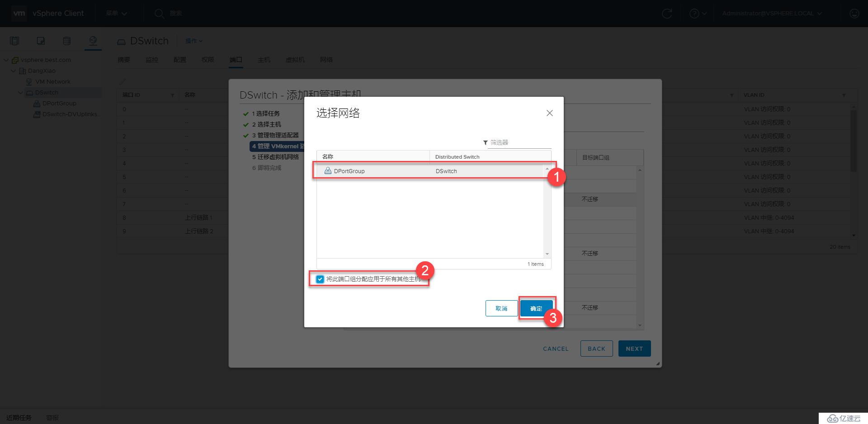Click the DSwitch icon in page header

tap(121, 42)
